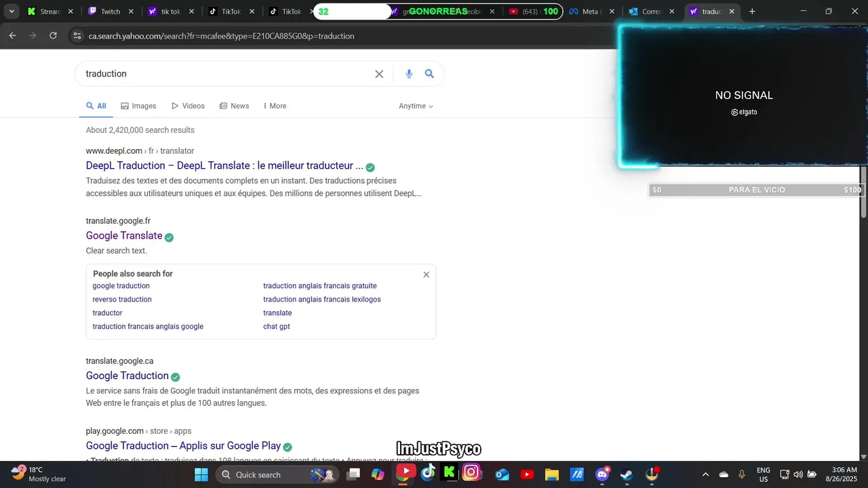
Task: Open the More search filters menu
Action: coord(275,106)
